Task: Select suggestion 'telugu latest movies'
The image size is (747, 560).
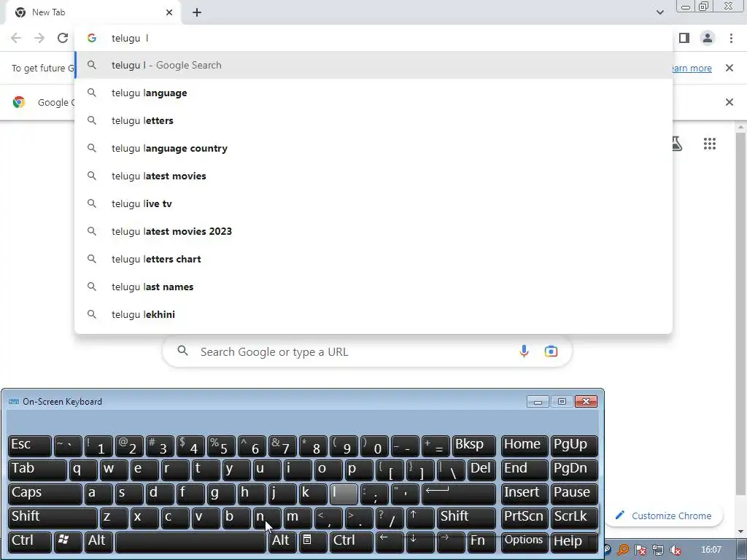Action: pos(373,176)
